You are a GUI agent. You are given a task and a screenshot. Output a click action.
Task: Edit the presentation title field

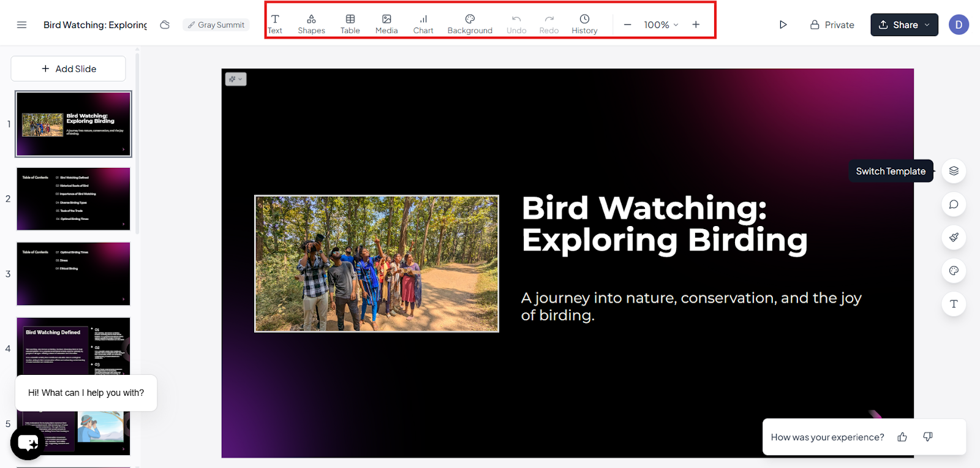point(95,25)
